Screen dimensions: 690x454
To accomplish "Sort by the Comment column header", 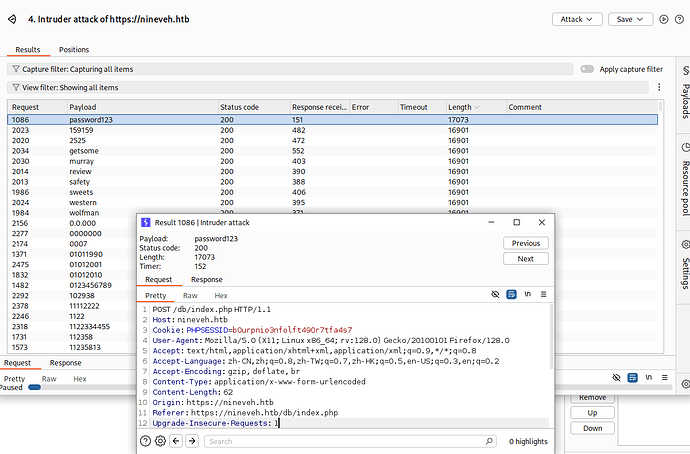I will point(581,107).
